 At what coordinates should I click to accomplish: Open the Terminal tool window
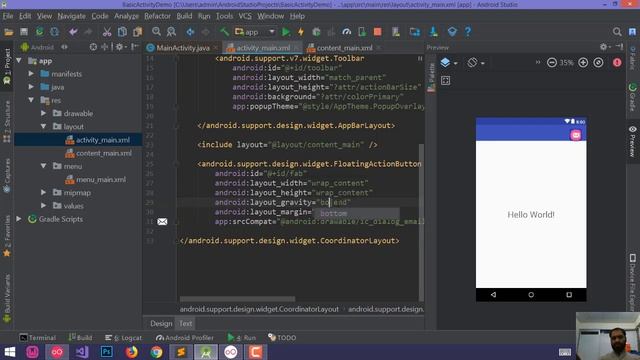[38, 338]
